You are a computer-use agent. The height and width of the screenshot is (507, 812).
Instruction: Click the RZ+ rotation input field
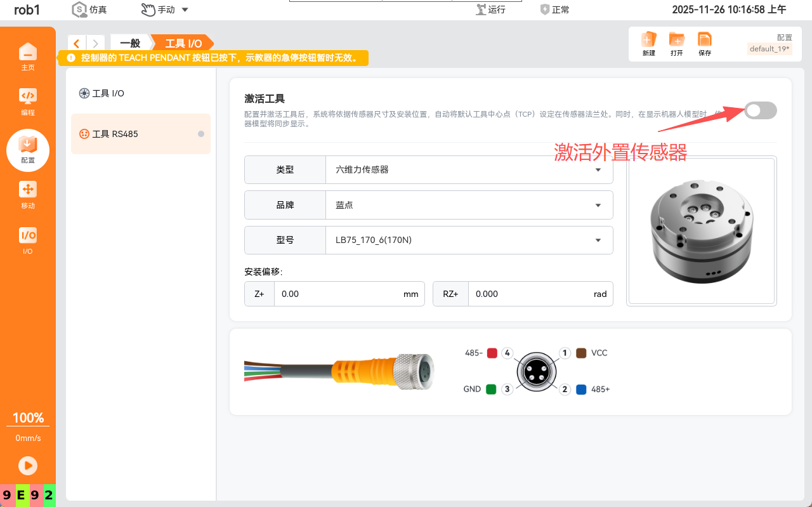527,294
